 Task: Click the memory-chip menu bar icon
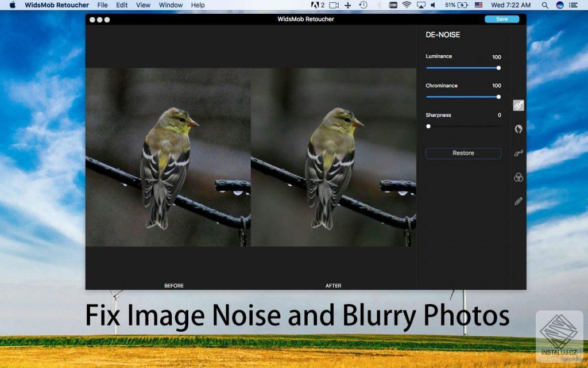point(393,5)
